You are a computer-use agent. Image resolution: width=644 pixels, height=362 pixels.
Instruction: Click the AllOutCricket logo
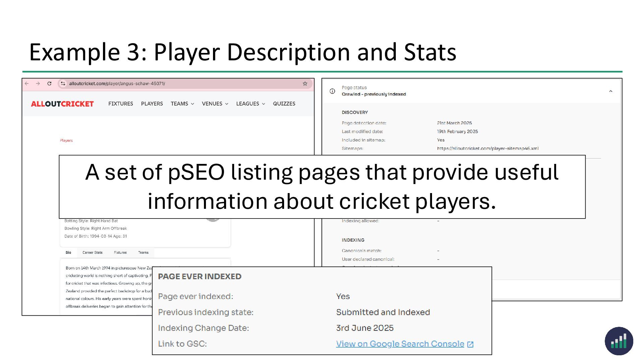point(62,104)
